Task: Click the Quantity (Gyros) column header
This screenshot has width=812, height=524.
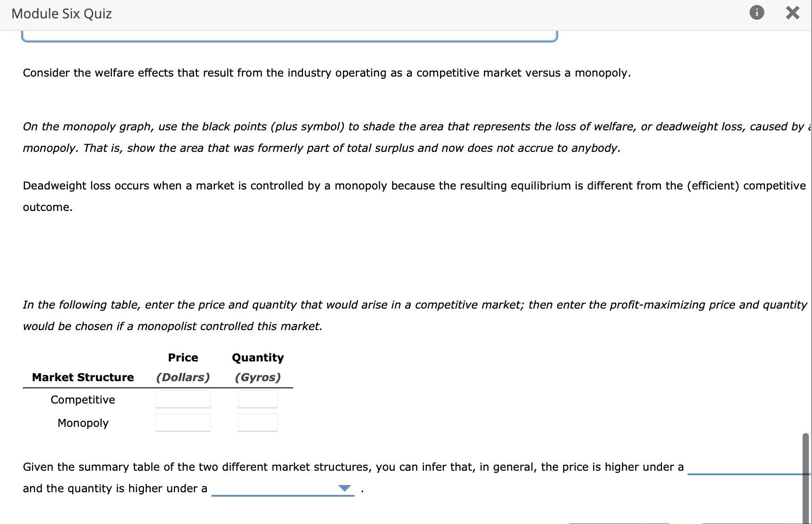Action: click(x=257, y=367)
